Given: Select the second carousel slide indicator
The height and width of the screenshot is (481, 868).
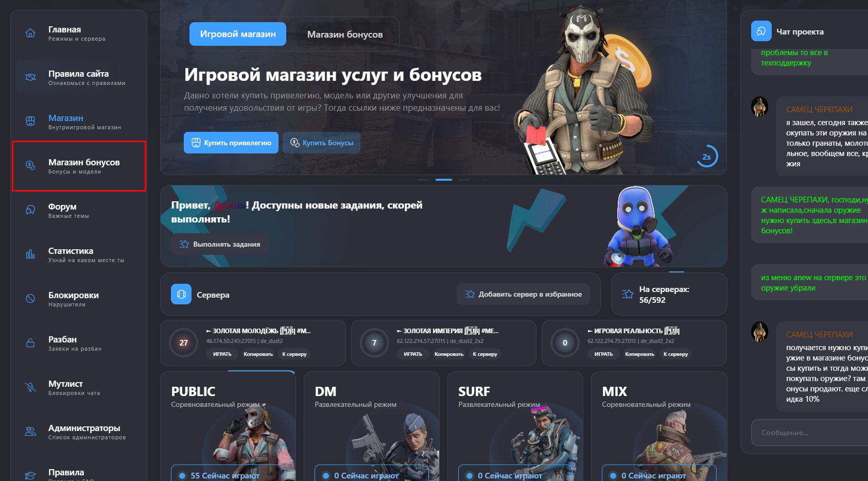Looking at the screenshot, I should click(443, 180).
